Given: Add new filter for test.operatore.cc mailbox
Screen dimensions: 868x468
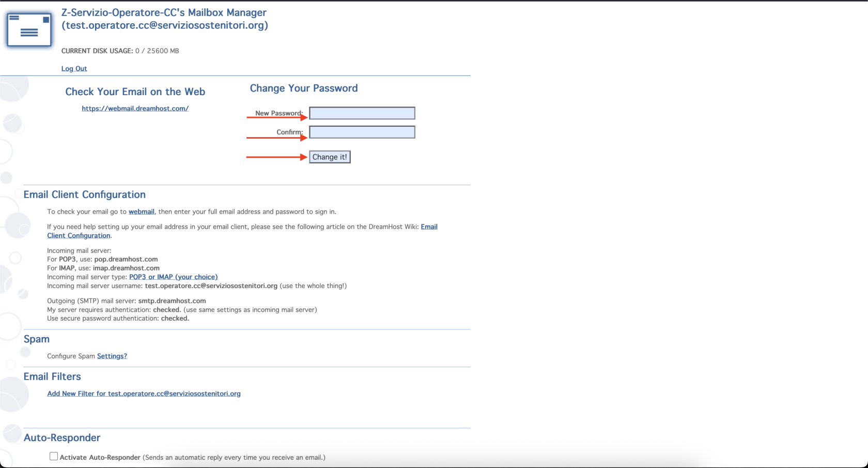Looking at the screenshot, I should pyautogui.click(x=144, y=394).
